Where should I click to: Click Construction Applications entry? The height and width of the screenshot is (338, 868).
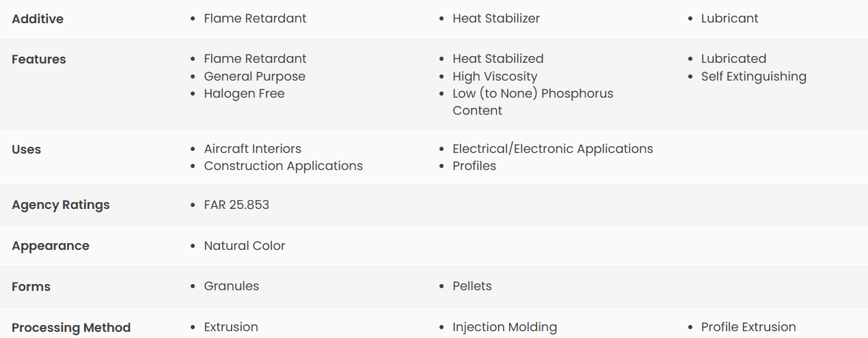click(283, 166)
